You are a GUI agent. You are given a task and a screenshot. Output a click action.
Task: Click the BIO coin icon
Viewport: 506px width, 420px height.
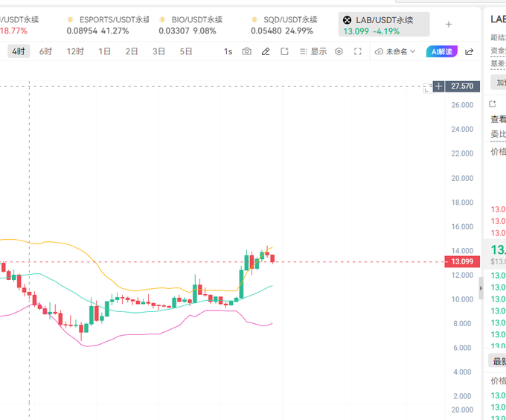pos(162,19)
